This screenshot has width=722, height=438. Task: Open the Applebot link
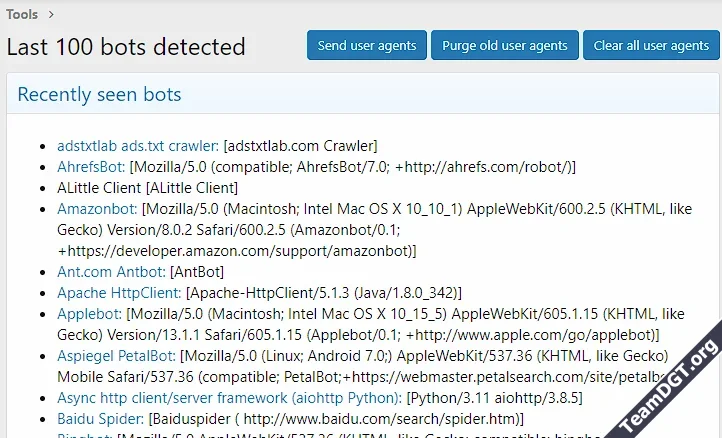click(89, 314)
